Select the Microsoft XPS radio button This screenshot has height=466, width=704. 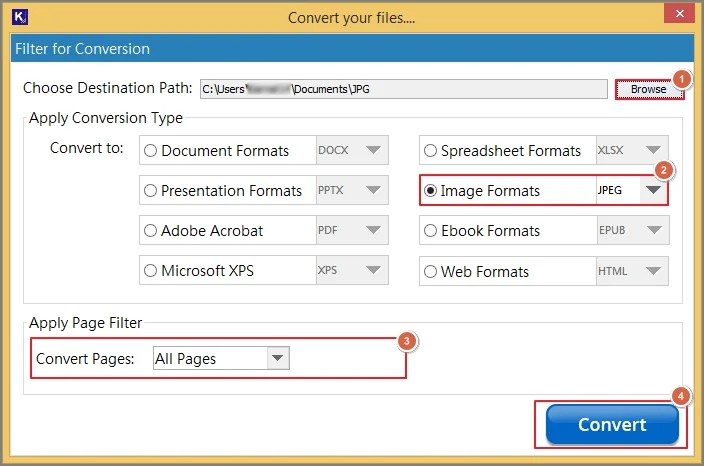pyautogui.click(x=150, y=270)
